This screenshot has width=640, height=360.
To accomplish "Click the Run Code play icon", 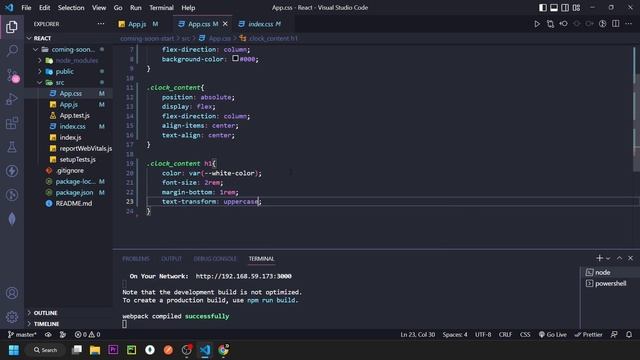I will (x=537, y=24).
